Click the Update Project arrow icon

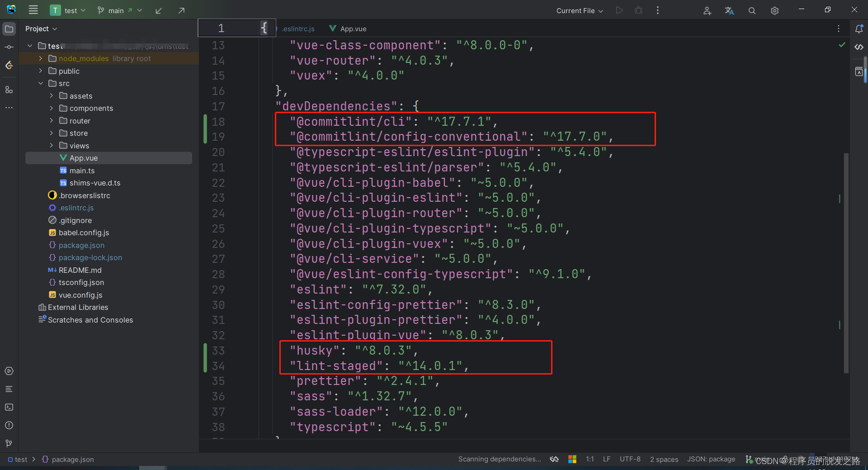(159, 10)
